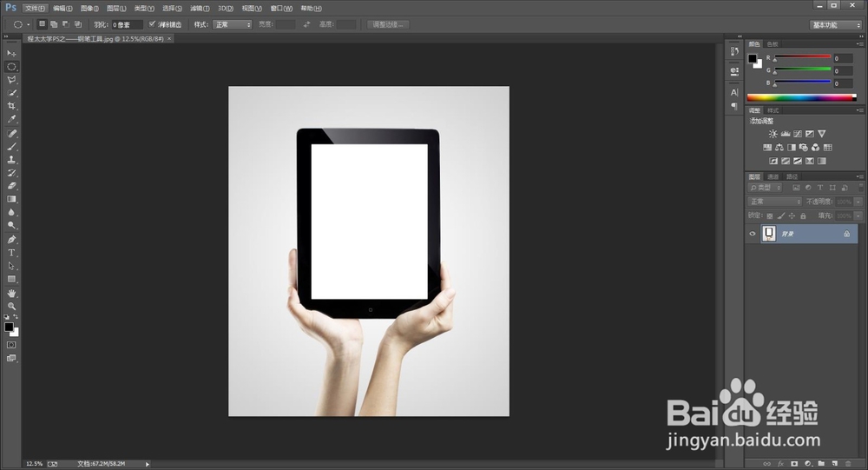Select the Crop tool
This screenshot has width=868, height=470.
[x=11, y=106]
